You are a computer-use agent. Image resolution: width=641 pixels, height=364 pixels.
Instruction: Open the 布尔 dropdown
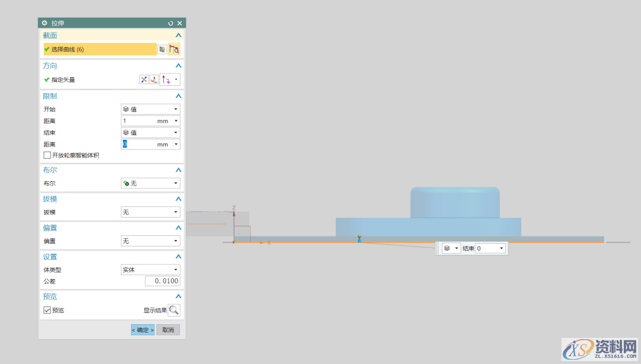pos(150,184)
